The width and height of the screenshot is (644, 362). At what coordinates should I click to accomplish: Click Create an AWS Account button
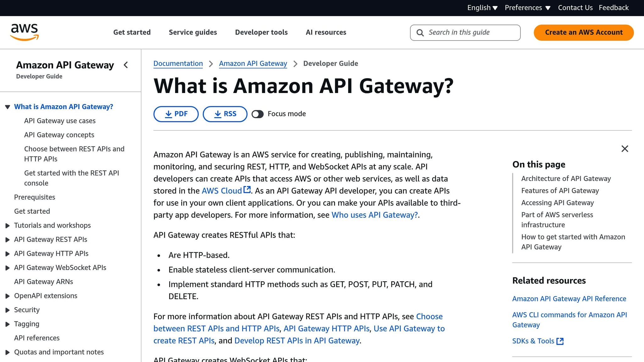[584, 33]
